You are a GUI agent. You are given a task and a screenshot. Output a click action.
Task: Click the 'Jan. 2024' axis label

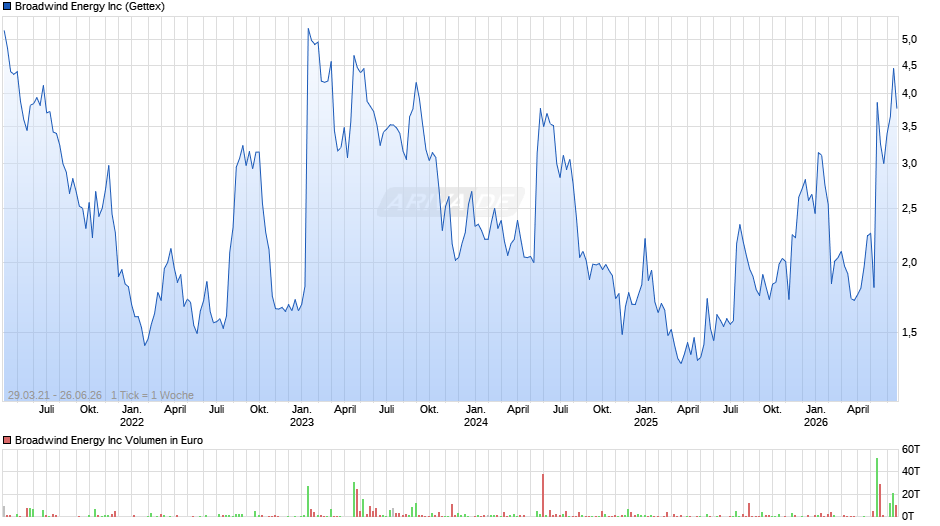(x=475, y=416)
